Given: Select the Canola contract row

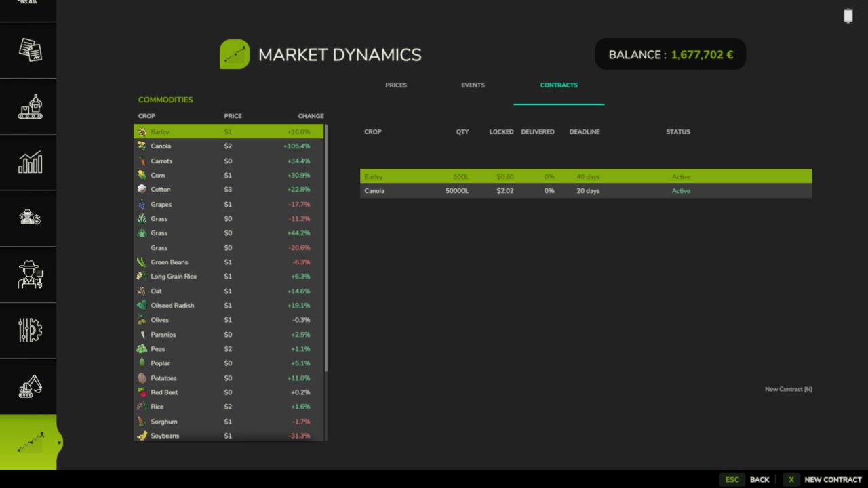Looking at the screenshot, I should [x=585, y=190].
